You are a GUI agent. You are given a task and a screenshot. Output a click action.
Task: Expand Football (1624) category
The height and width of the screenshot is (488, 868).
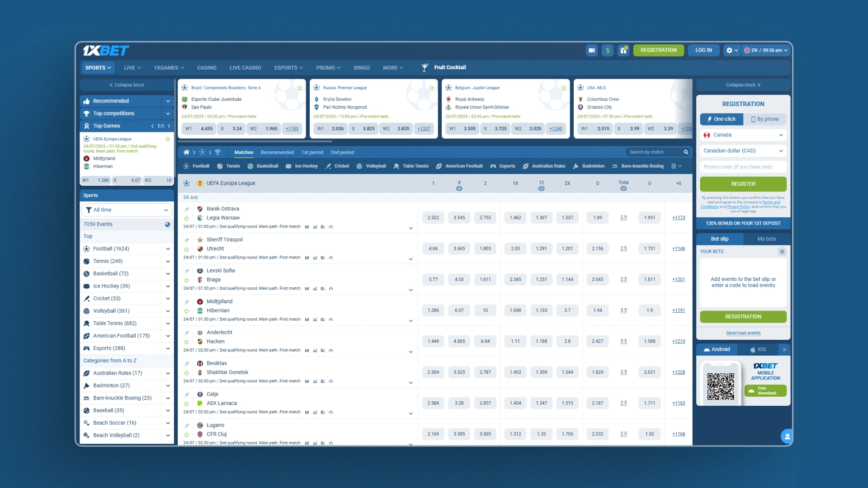pos(168,249)
